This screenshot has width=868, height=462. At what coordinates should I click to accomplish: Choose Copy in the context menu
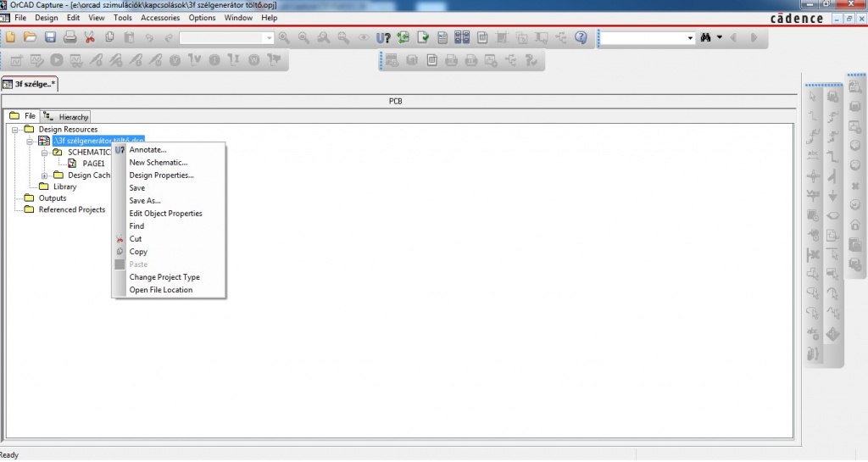point(169,252)
